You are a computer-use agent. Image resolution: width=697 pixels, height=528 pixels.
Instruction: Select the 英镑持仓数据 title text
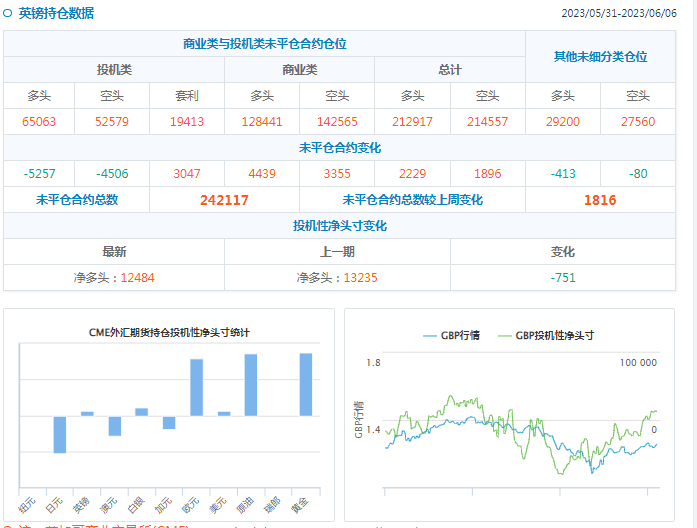coord(56,13)
